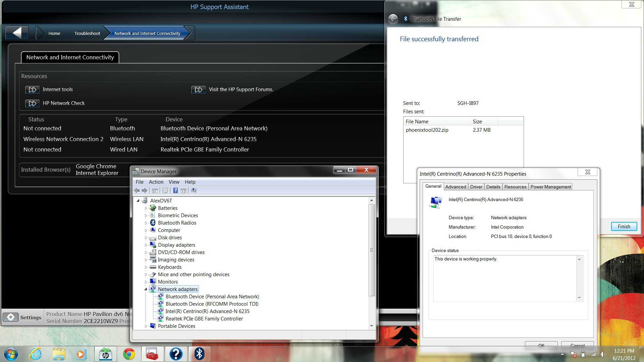Click the Visit the HP Support Forums link
644x362 pixels.
(x=241, y=89)
